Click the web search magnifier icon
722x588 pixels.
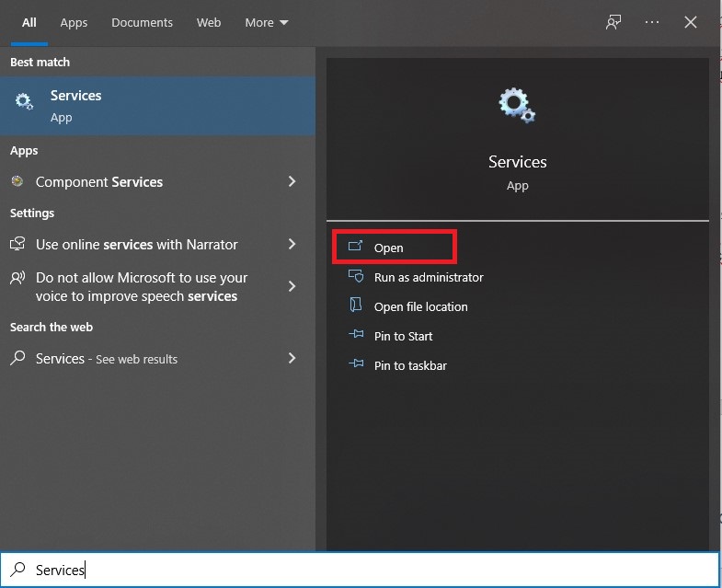(x=17, y=358)
